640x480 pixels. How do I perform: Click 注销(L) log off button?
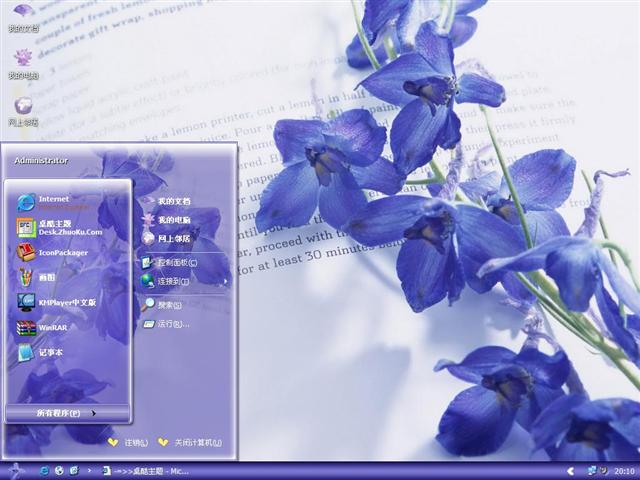(x=128, y=442)
